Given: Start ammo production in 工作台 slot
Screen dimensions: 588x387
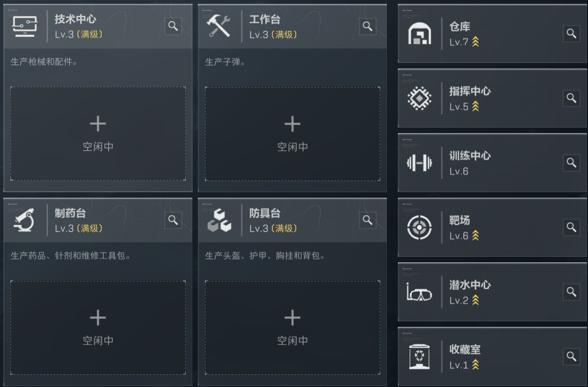Looking at the screenshot, I should point(292,133).
